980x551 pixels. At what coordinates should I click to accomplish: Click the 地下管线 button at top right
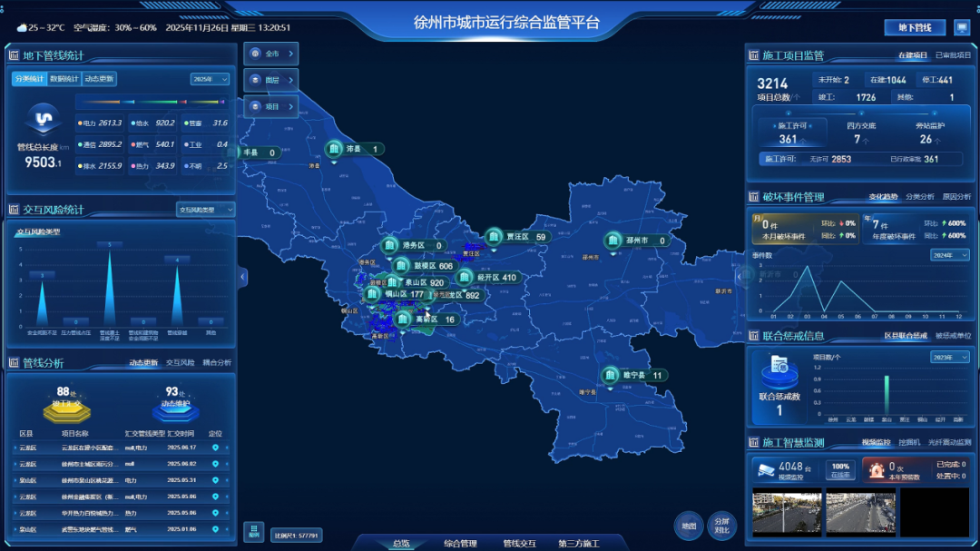click(915, 28)
